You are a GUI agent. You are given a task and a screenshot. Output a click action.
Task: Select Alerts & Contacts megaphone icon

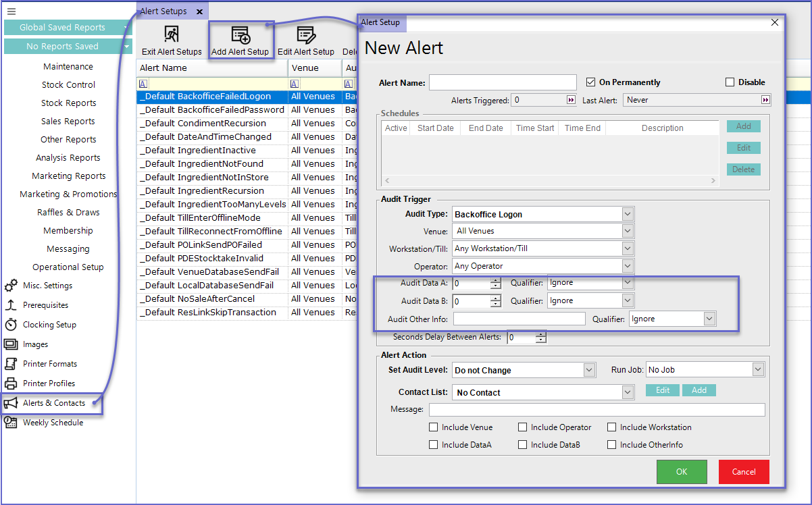pyautogui.click(x=11, y=403)
